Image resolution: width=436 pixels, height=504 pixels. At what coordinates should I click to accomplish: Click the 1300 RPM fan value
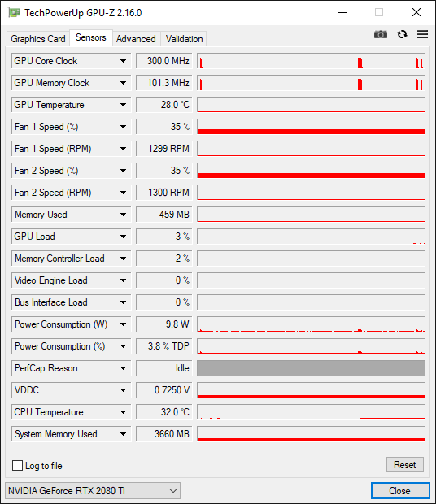[164, 193]
